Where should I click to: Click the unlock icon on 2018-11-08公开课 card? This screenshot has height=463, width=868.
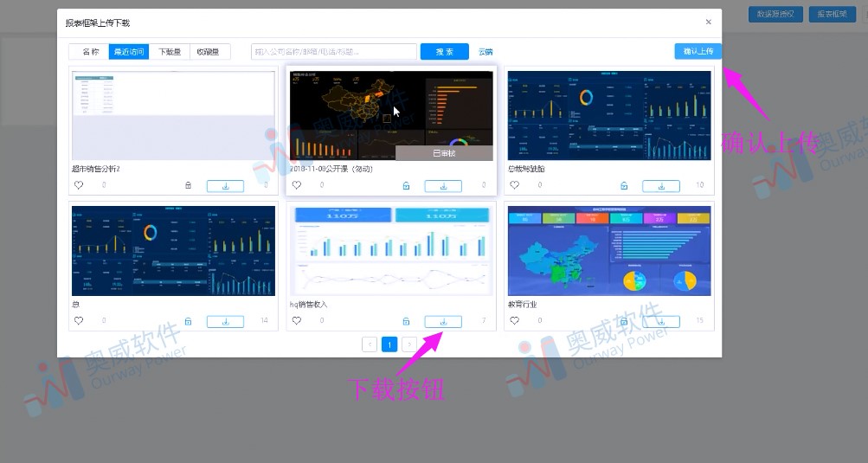(x=407, y=185)
